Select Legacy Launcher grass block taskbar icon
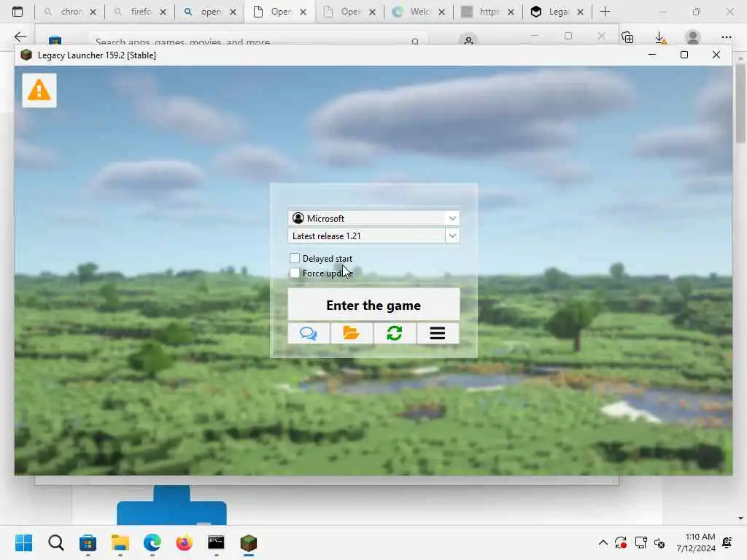747x560 pixels. click(x=249, y=542)
